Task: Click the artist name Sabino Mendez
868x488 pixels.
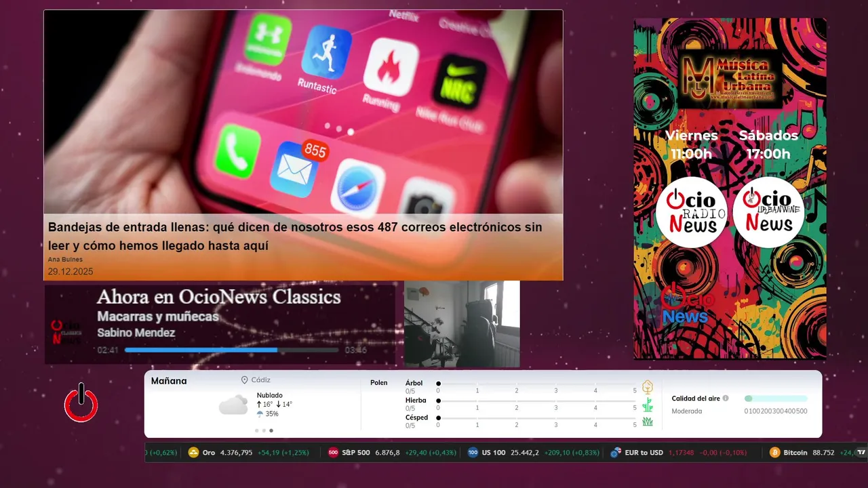Action: click(x=136, y=333)
